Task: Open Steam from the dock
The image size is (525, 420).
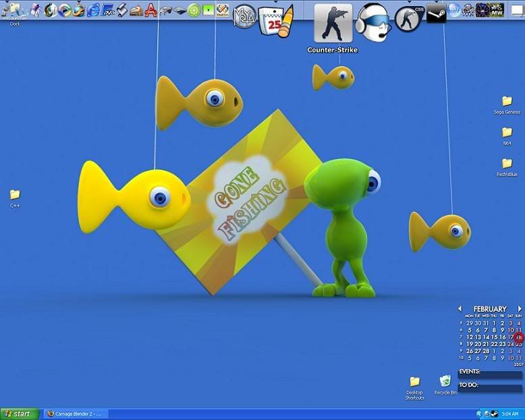Action: tap(436, 13)
